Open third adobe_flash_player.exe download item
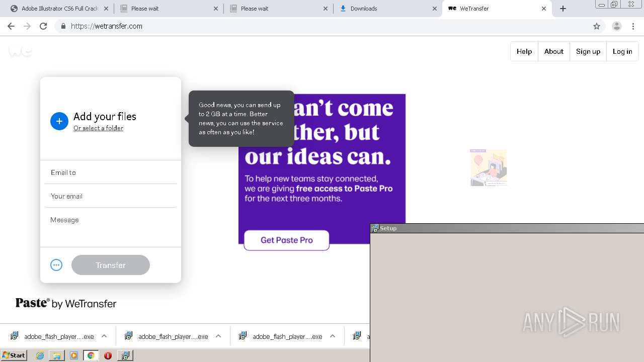The height and width of the screenshot is (362, 644). tap(281, 336)
